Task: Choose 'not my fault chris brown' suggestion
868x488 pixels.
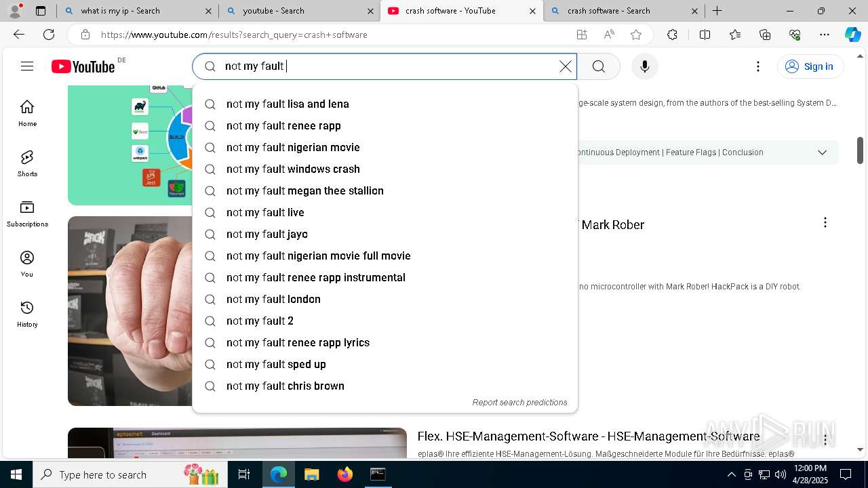Action: point(385,386)
